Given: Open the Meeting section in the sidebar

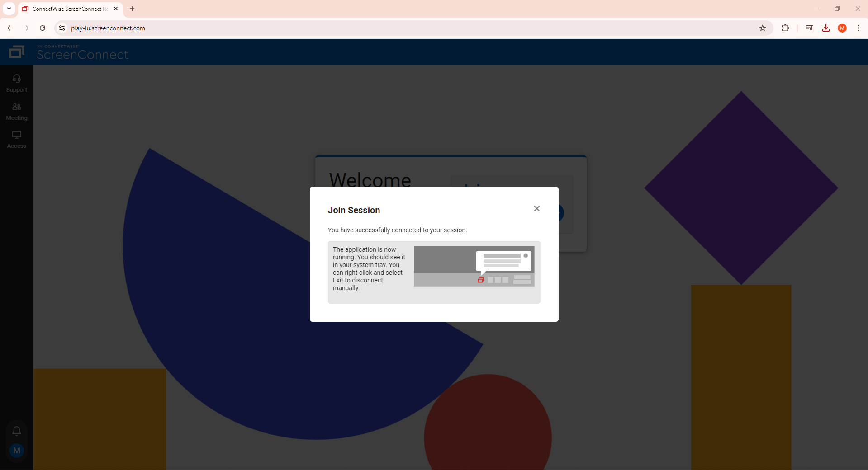Looking at the screenshot, I should pos(17,112).
